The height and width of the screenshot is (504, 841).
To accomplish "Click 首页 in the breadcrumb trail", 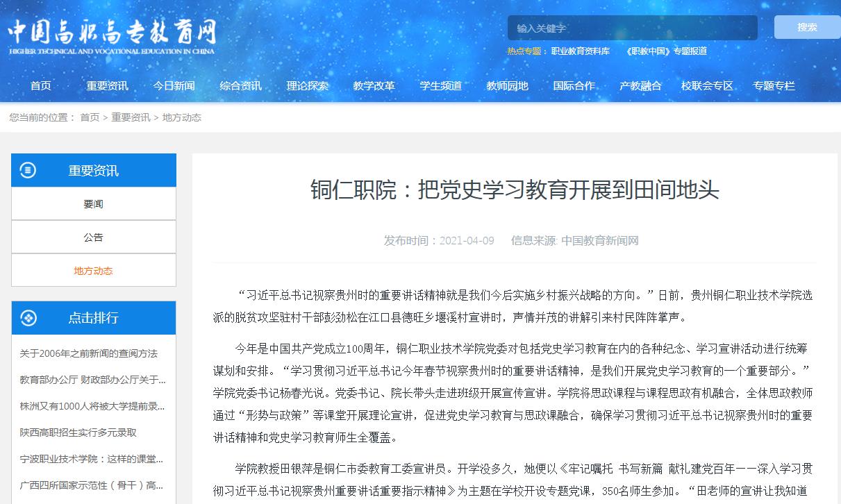I will (x=90, y=117).
